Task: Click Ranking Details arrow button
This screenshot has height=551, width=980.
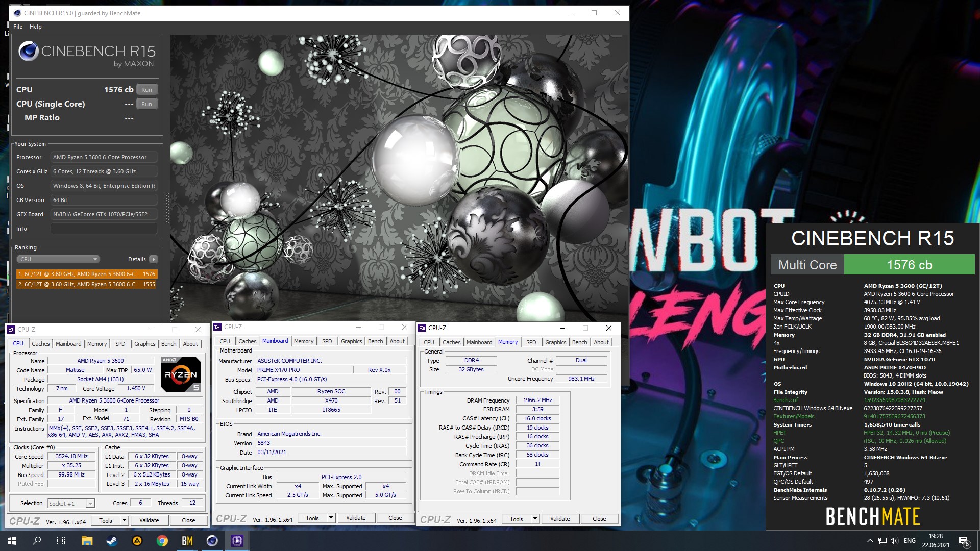Action: point(153,259)
